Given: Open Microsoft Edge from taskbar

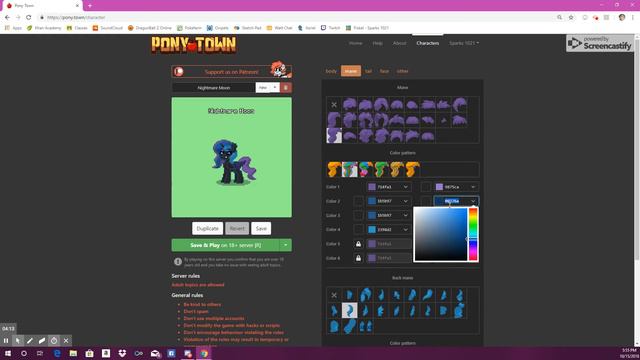Looking at the screenshot, I should point(57,353).
